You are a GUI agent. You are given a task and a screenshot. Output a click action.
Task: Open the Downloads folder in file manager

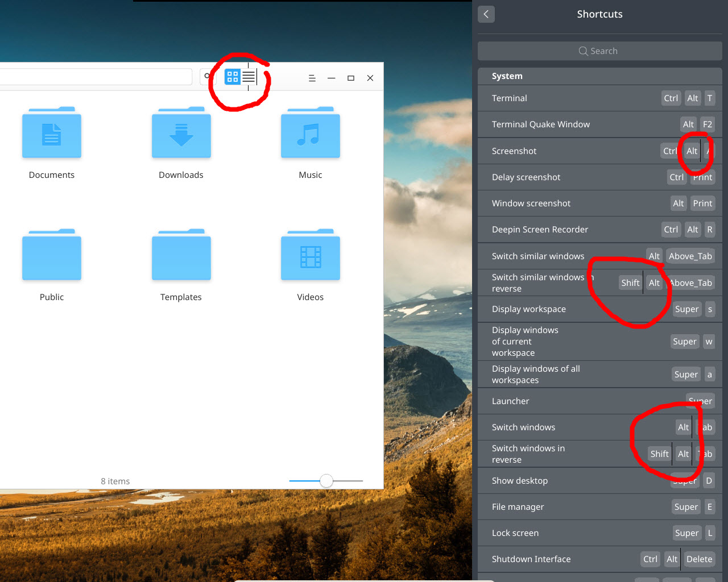coord(181,133)
